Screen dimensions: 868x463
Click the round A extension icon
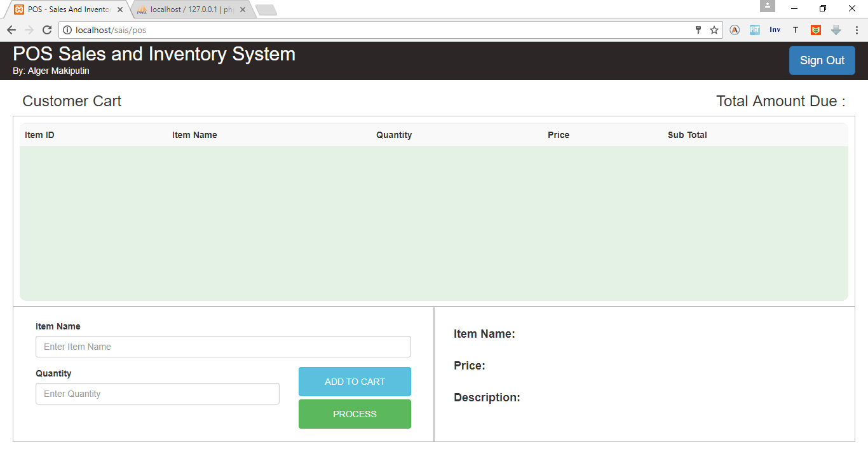coord(735,30)
